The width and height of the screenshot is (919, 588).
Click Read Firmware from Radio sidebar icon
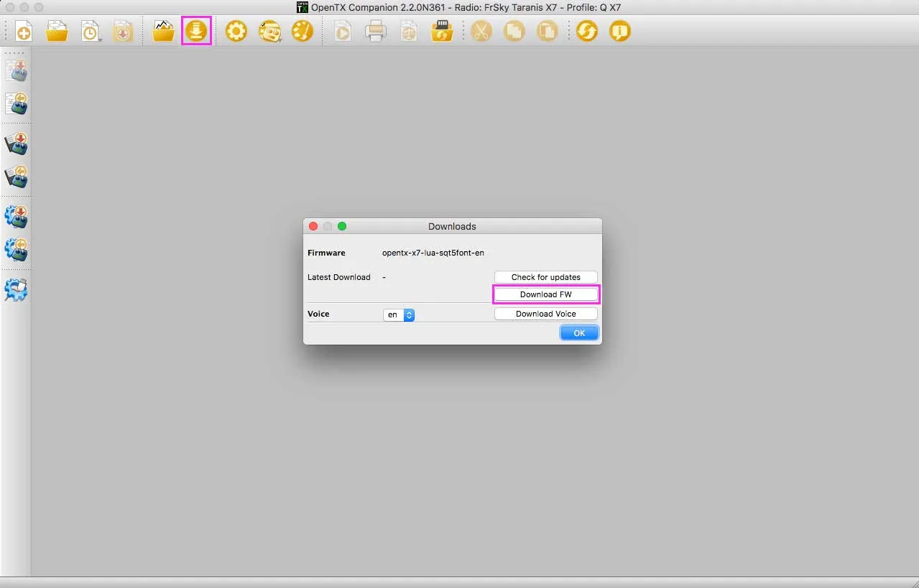[17, 175]
